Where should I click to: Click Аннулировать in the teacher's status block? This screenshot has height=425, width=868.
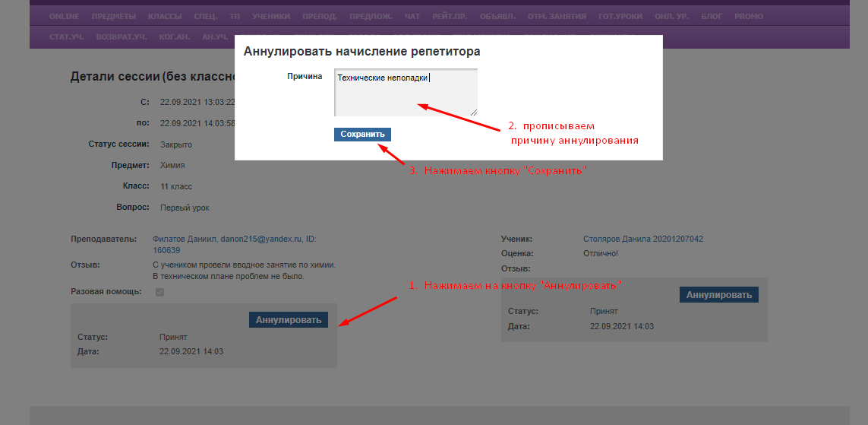point(289,320)
